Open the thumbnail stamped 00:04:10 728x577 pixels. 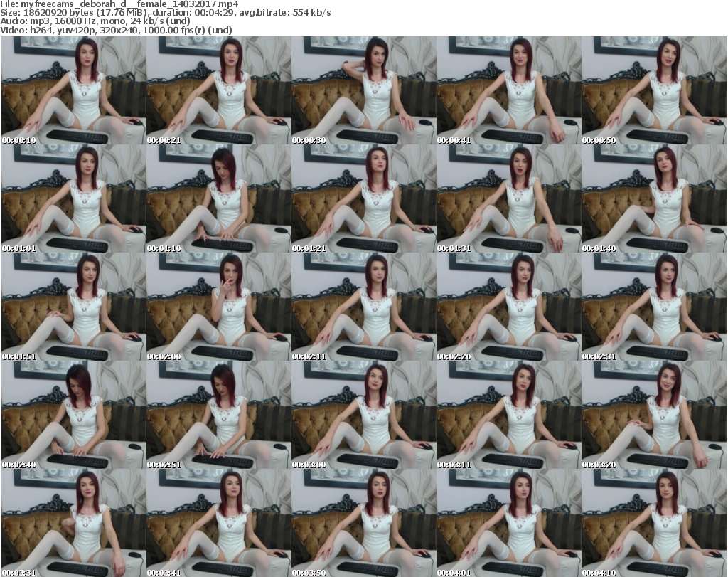[654, 523]
